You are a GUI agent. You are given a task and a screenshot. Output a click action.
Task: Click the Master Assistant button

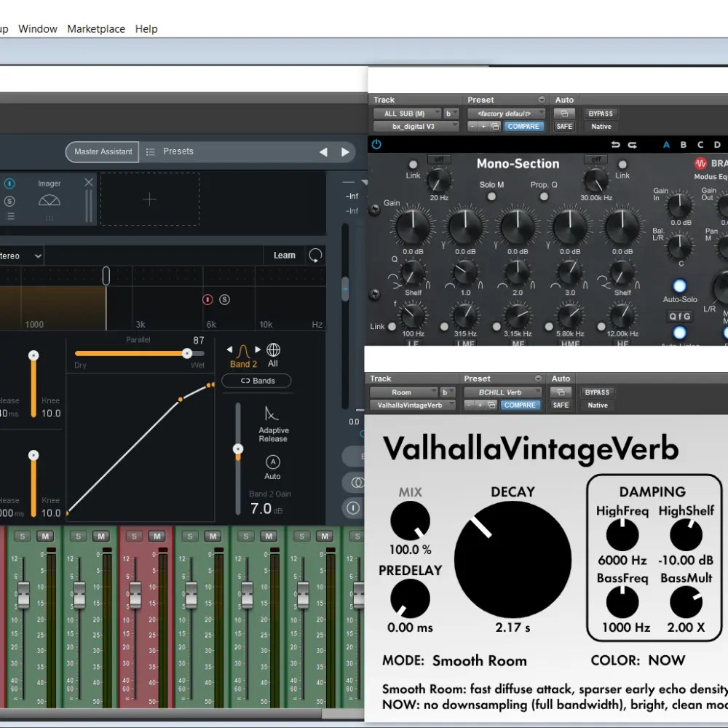(103, 152)
